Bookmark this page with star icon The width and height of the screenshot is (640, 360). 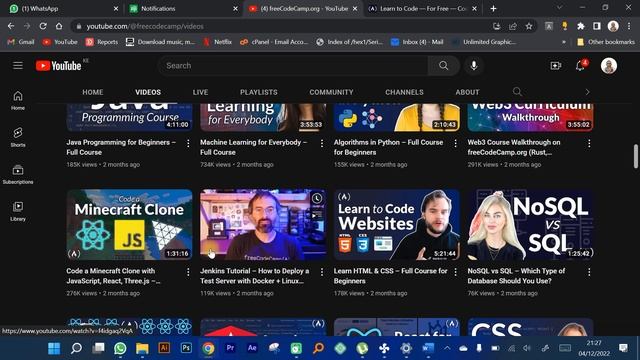tap(529, 26)
